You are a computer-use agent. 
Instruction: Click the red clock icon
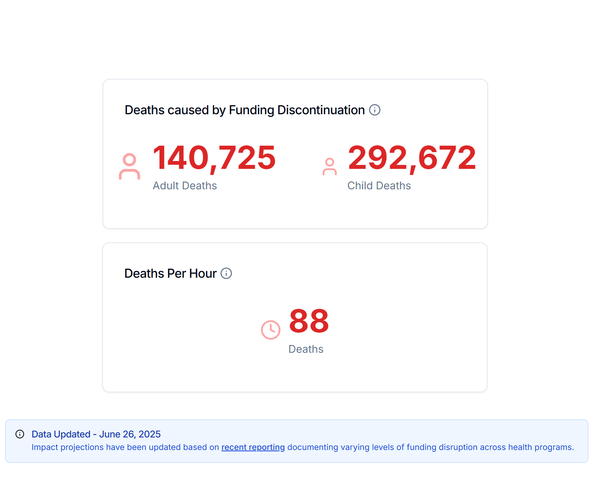point(270,329)
